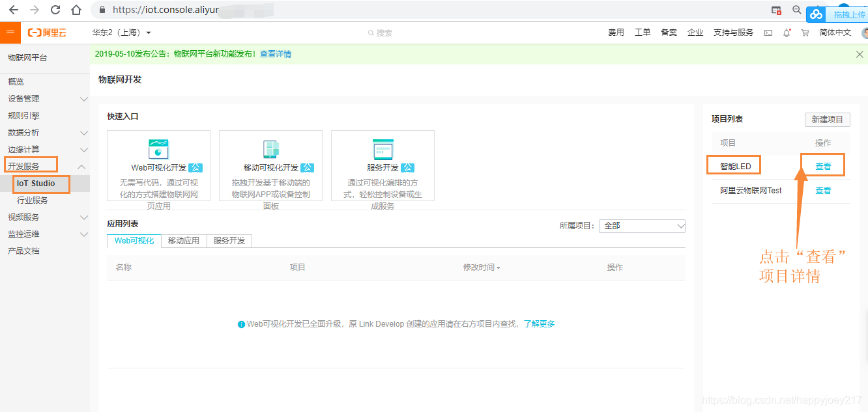Open the notifications bell

(787, 33)
